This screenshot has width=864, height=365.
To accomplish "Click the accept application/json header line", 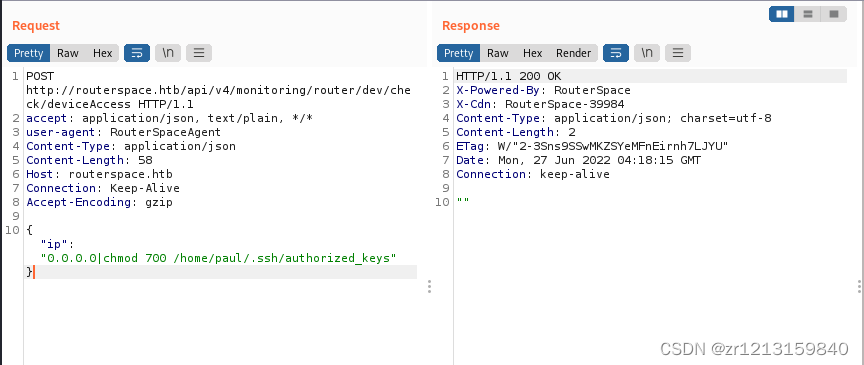I will pyautogui.click(x=170, y=118).
